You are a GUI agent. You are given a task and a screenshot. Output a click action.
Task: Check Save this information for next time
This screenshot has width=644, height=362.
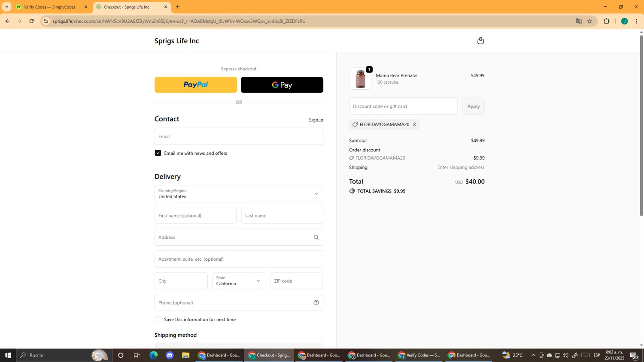158,319
